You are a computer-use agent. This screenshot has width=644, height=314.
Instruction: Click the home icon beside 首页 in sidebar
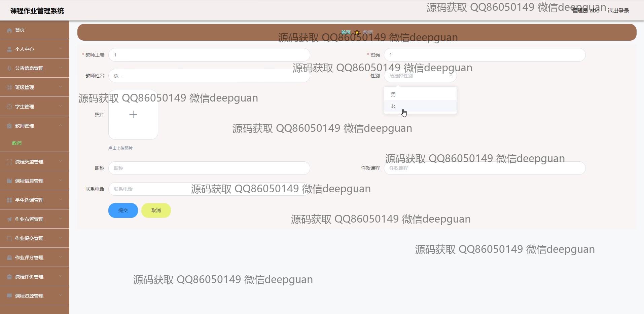tap(9, 30)
